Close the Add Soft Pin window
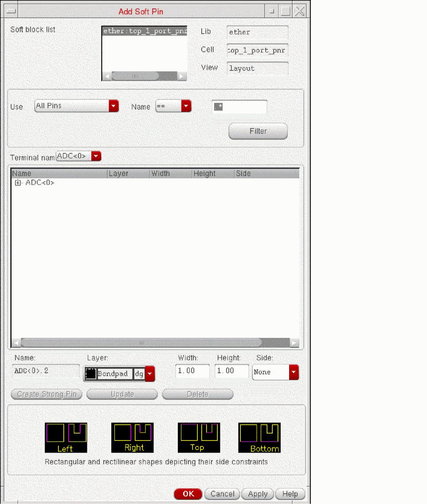Image resolution: width=427 pixels, height=504 pixels. coord(300,11)
